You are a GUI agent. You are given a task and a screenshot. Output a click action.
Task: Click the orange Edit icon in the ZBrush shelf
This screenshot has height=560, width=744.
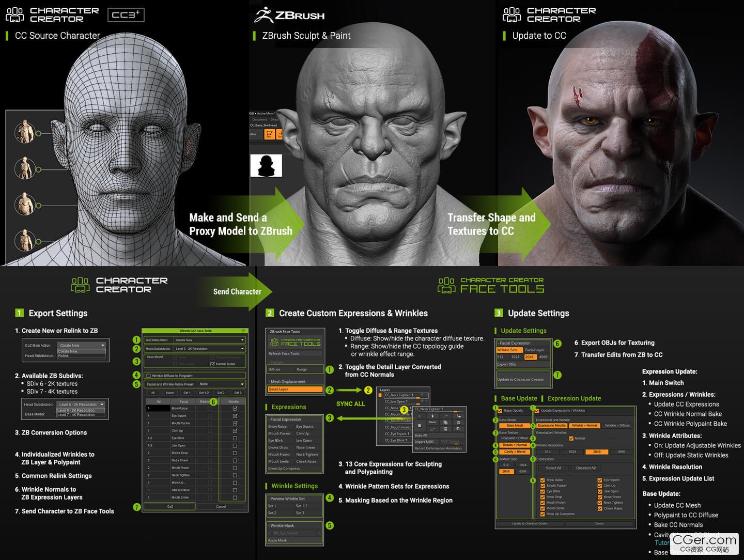(x=270, y=134)
